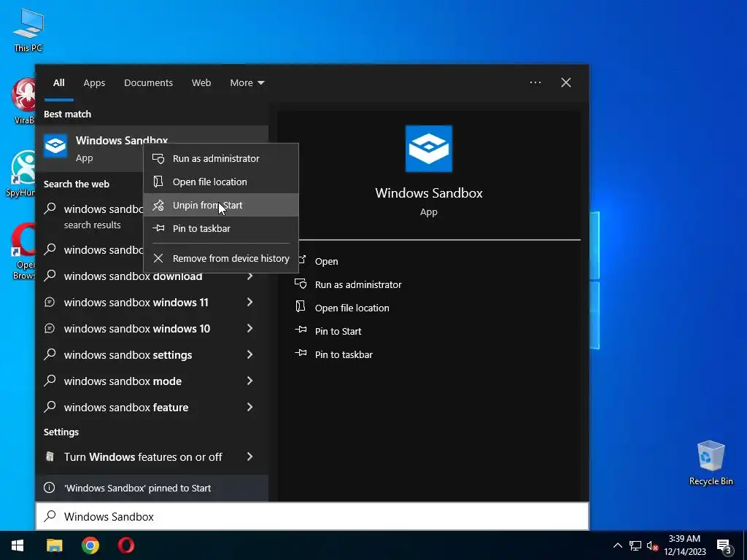Click the search icon beside windows sandbox mode
Viewport: 747px width, 560px height.
click(x=50, y=380)
